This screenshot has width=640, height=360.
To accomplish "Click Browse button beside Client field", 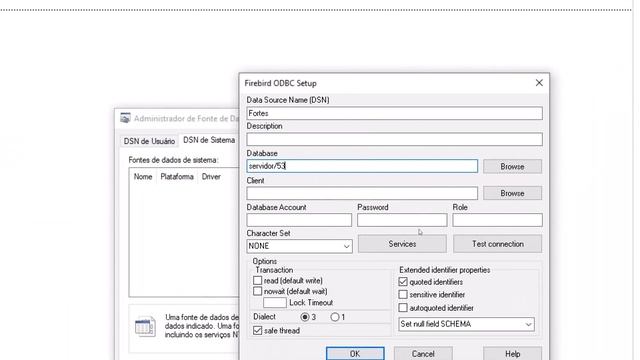I will [x=512, y=193].
